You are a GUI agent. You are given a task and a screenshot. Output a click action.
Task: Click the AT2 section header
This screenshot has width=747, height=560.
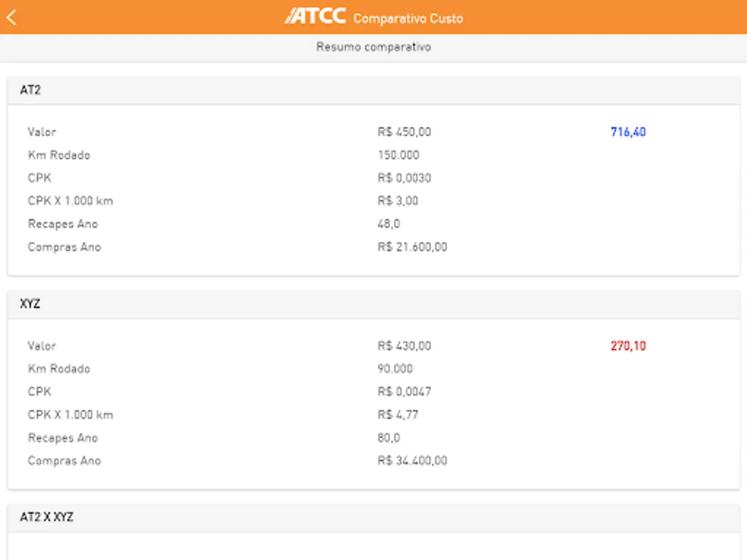pyautogui.click(x=31, y=90)
